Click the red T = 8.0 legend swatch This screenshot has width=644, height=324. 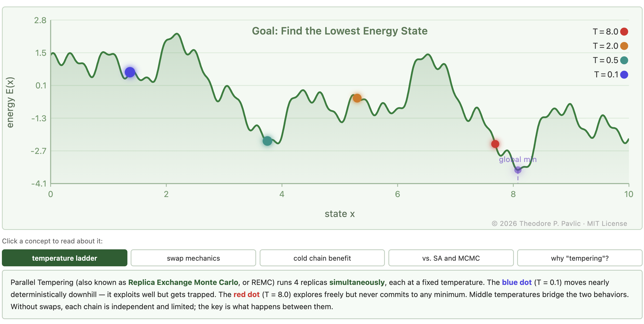click(x=624, y=32)
